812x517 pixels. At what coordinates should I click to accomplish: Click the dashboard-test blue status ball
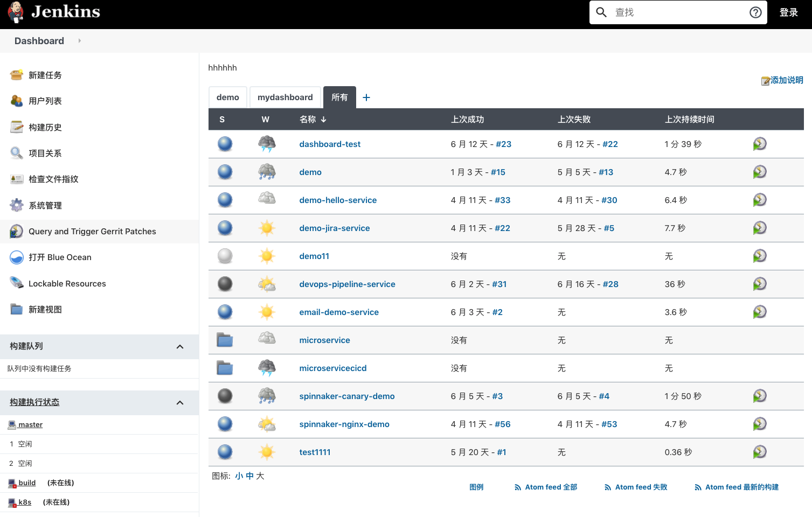click(225, 144)
